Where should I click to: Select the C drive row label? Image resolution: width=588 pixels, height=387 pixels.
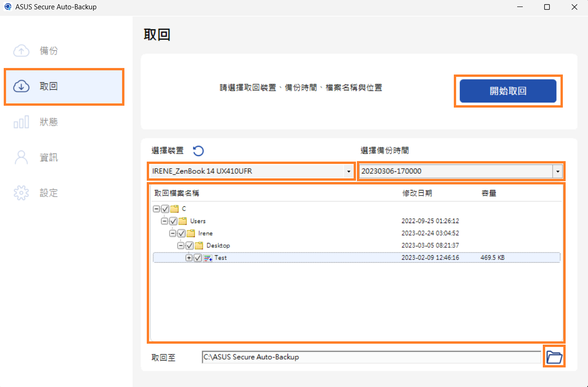(184, 209)
